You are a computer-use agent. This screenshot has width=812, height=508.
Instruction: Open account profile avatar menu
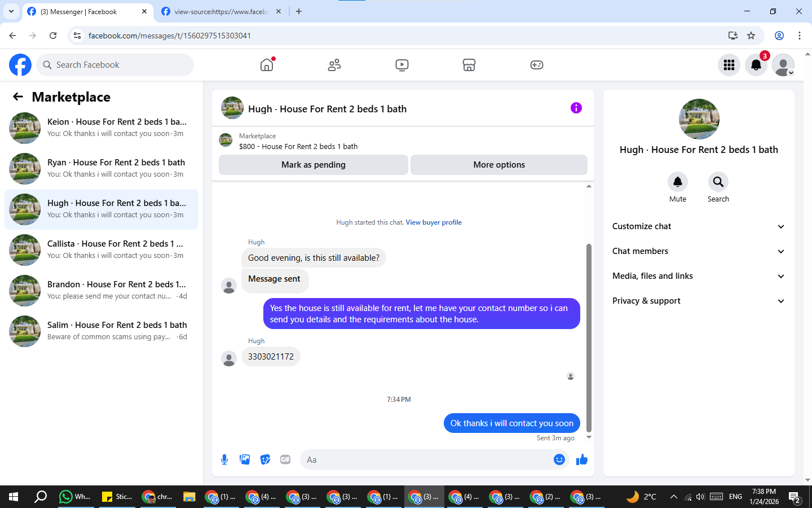[783, 65]
